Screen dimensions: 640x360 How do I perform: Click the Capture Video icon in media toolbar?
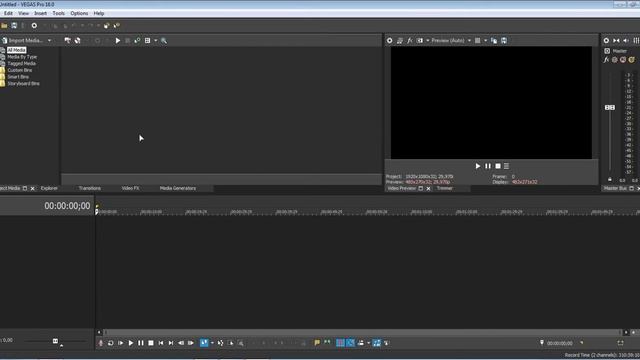point(68,40)
